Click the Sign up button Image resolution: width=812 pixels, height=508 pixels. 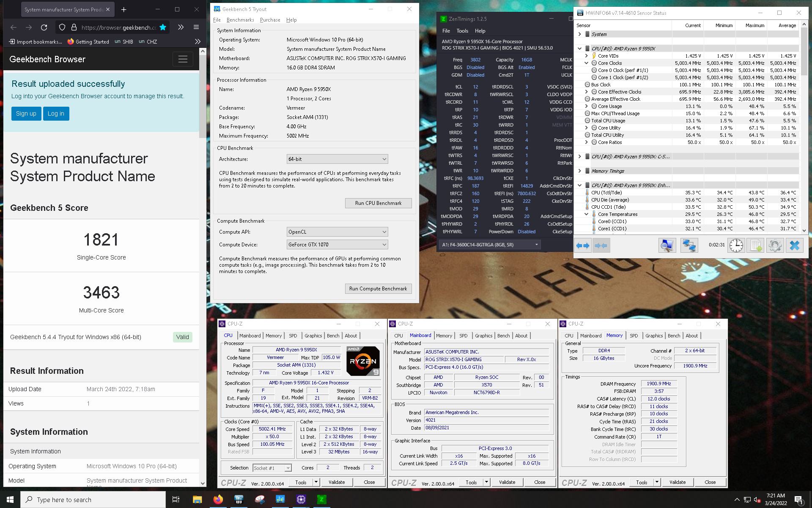[26, 113]
